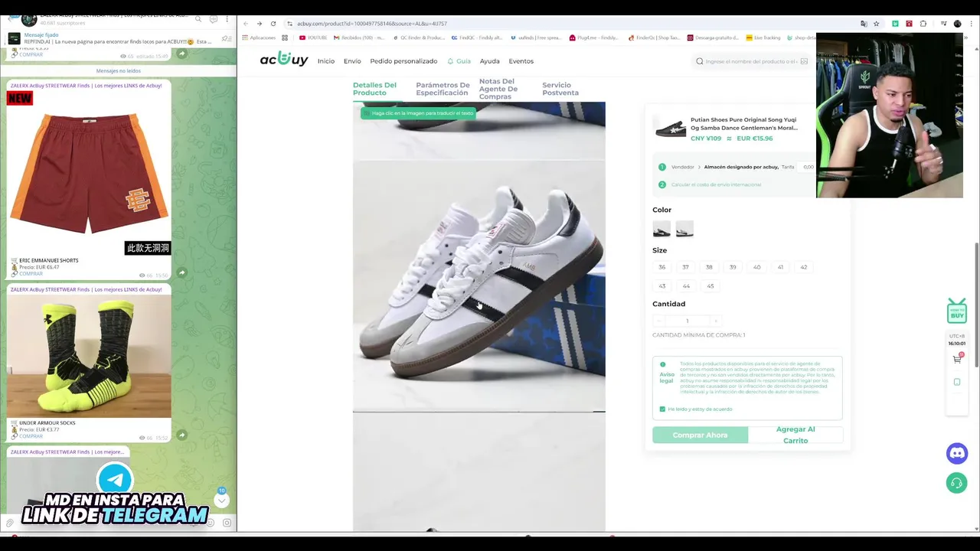The width and height of the screenshot is (980, 551).
Task: Open the Guía menu item
Action: (x=459, y=61)
